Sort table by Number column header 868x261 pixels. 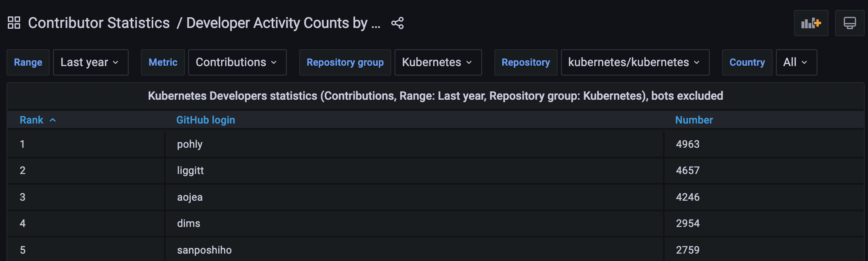coord(694,120)
